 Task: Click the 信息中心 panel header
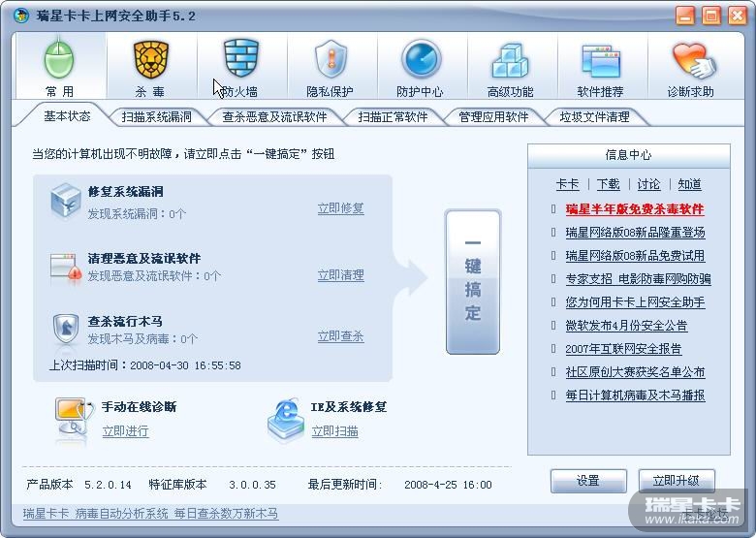tap(629, 155)
